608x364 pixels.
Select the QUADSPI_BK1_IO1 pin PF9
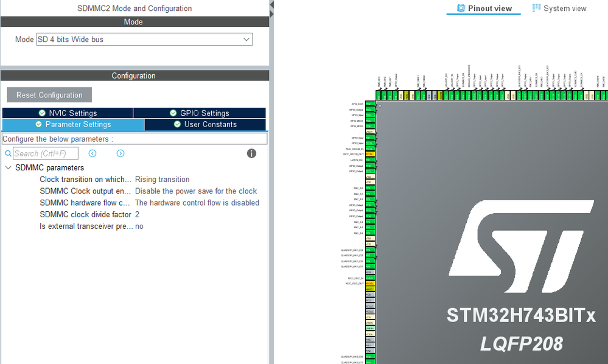coord(370,267)
